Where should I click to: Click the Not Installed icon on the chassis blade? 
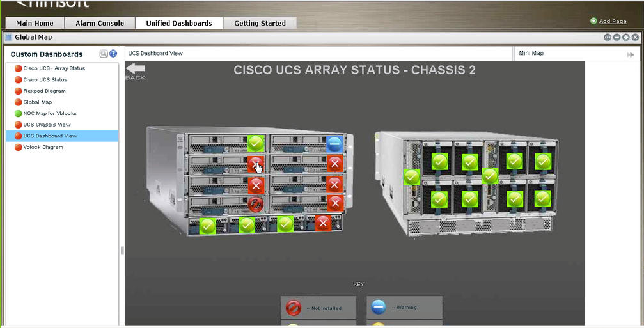[x=256, y=205]
